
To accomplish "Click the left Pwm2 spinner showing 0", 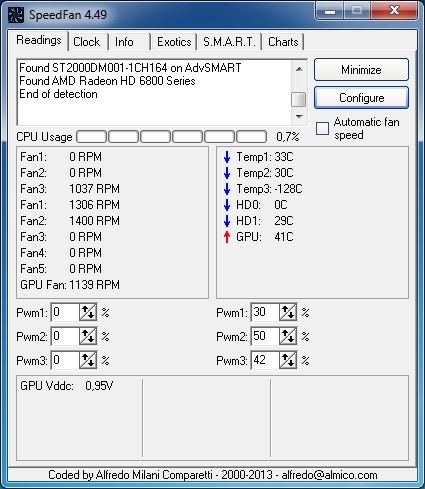I will [88, 336].
